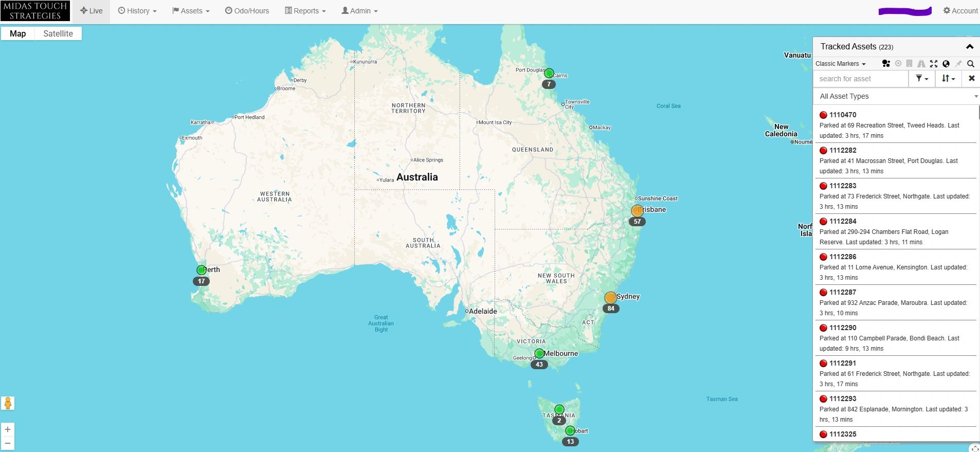Click the pushpin icon in asset toolbar
Screen dimensions: 980x452
[958, 64]
